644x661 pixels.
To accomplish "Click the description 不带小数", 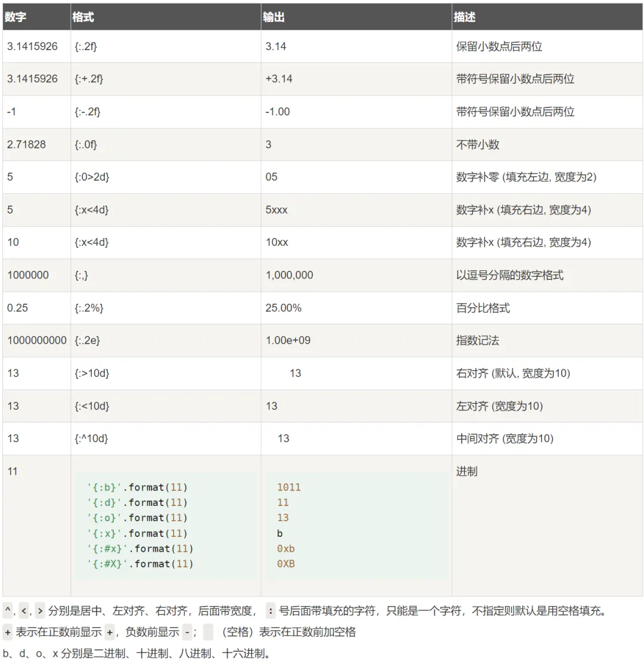I will tap(478, 144).
